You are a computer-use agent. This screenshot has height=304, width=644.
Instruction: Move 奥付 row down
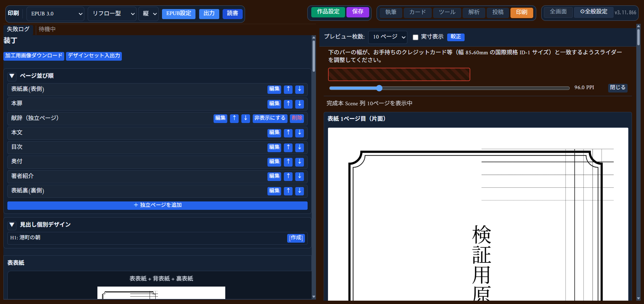pyautogui.click(x=300, y=162)
